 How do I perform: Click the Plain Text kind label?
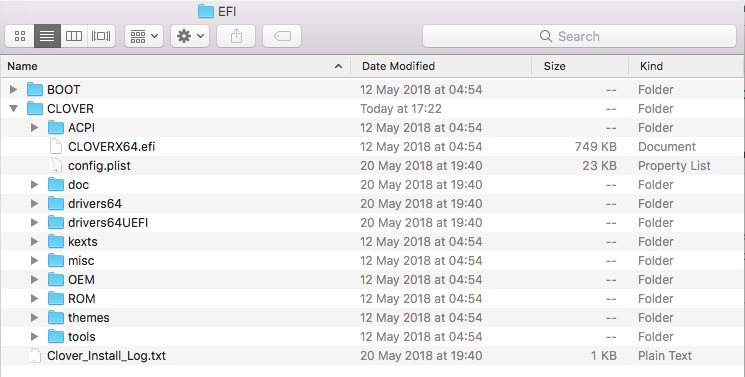click(x=665, y=356)
